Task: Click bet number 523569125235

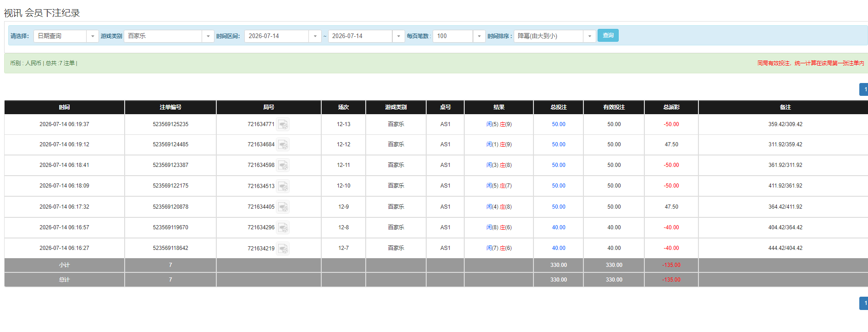Action: [170, 124]
